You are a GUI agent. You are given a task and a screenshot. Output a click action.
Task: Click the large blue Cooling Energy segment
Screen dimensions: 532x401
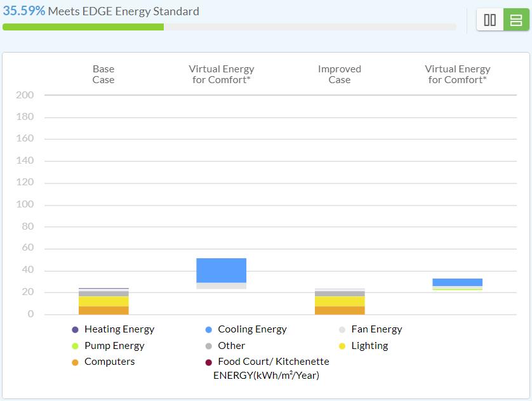click(221, 270)
